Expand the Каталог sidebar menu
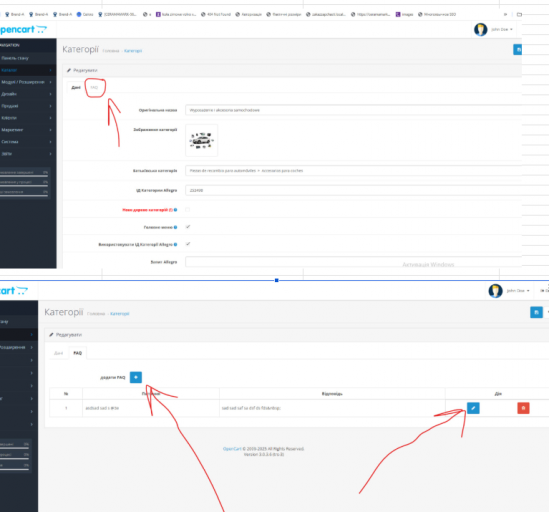The width and height of the screenshot is (549, 512). click(x=28, y=70)
